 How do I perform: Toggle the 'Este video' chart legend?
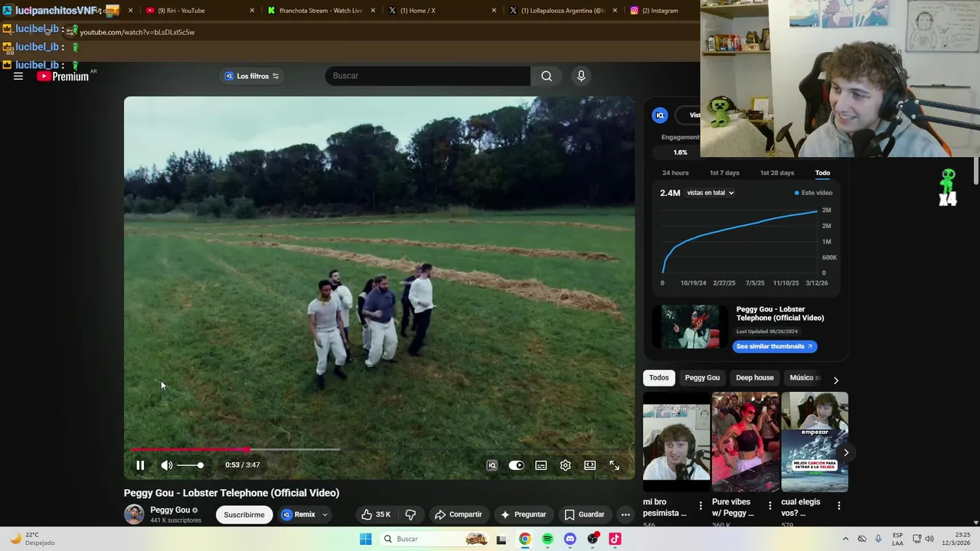(x=813, y=193)
